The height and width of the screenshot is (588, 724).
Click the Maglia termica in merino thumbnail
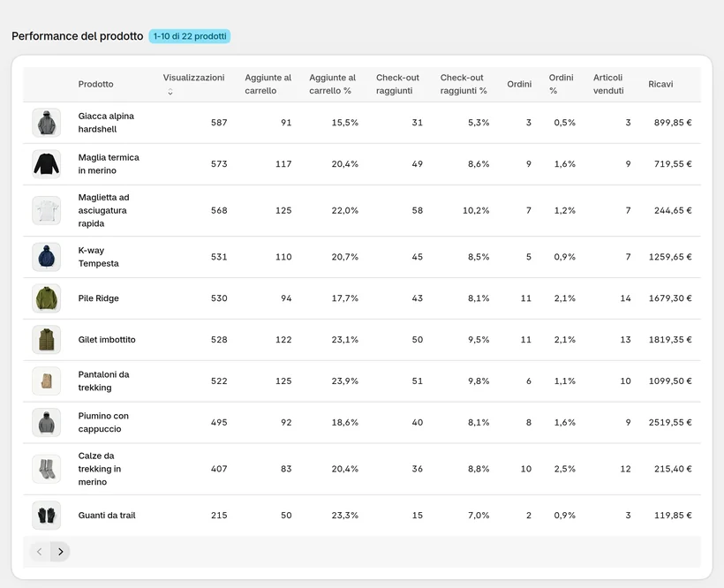[x=46, y=164]
